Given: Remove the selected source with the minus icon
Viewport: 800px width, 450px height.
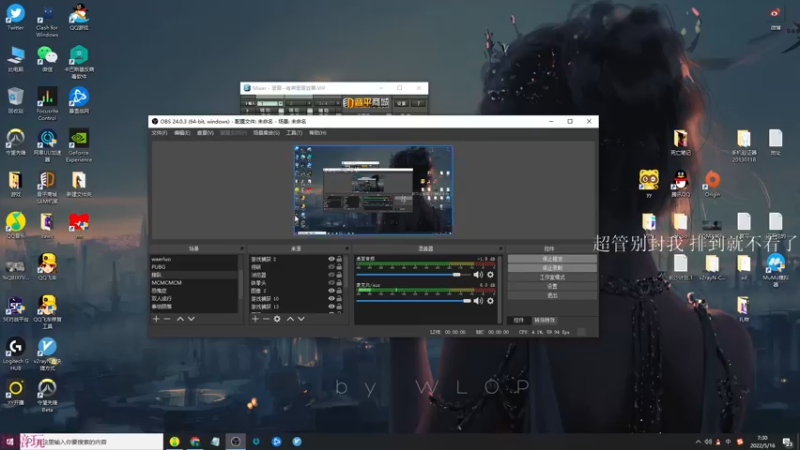Looking at the screenshot, I should tap(266, 319).
